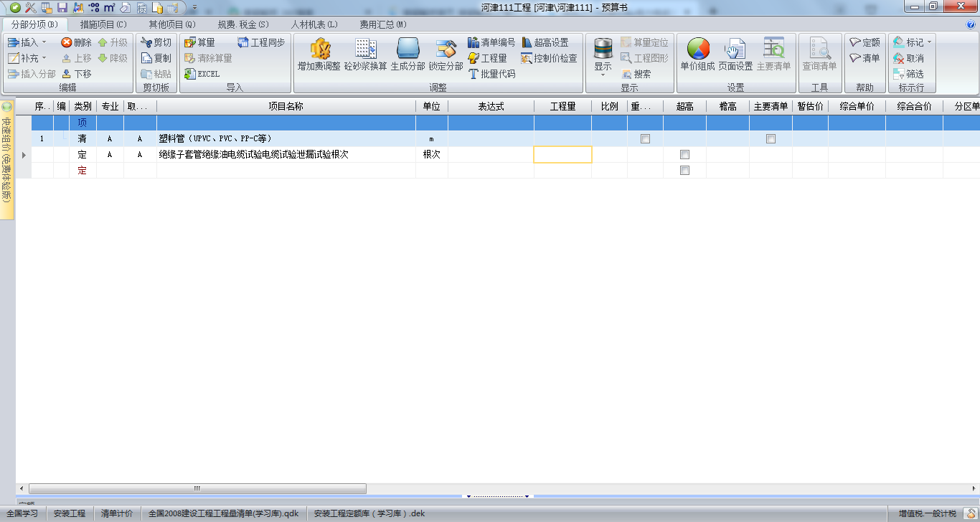Run 控制价检查 check
The width and height of the screenshot is (980, 522).
coord(549,58)
